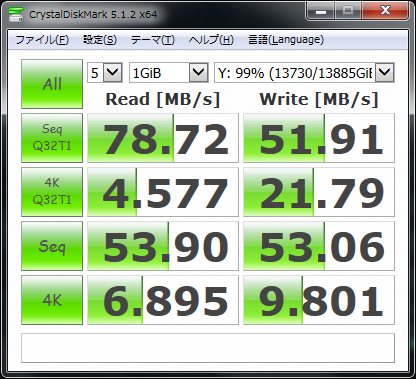416x379 pixels.
Task: Select the Seq read result 53.90
Action: pyautogui.click(x=163, y=246)
